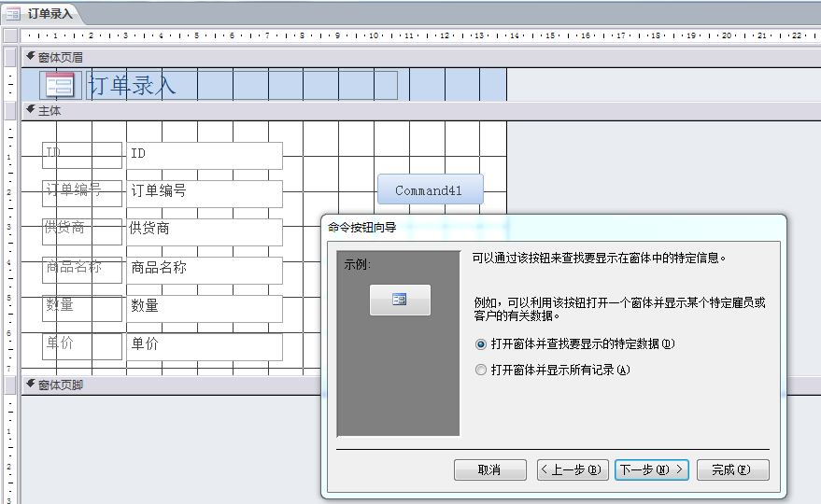This screenshot has width=821, height=504.
Task: Click the 窗体页脚 section bar arrow icon
Action: [30, 385]
